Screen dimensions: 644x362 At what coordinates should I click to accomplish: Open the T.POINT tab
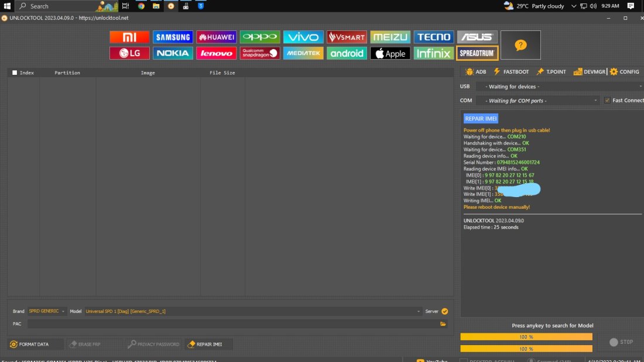pos(551,72)
